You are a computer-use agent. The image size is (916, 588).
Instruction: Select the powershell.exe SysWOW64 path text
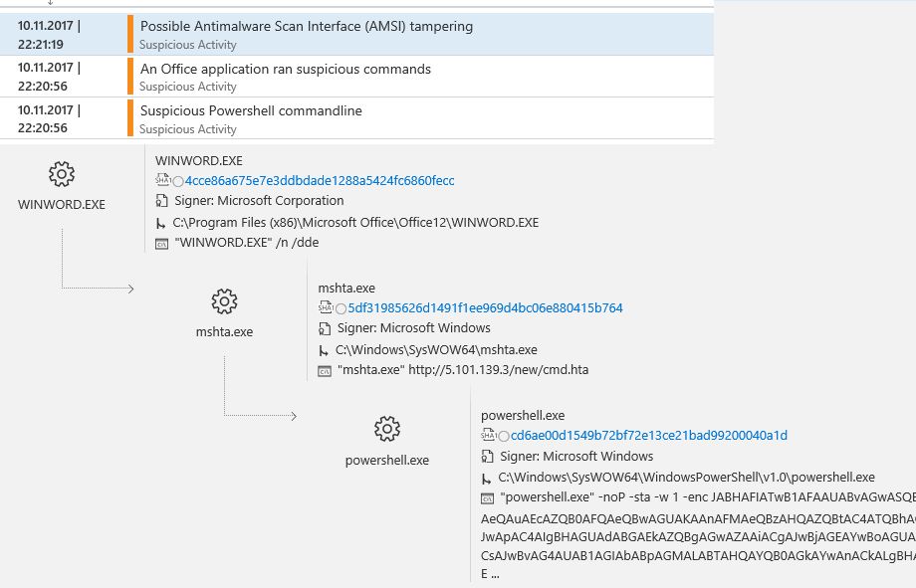686,477
